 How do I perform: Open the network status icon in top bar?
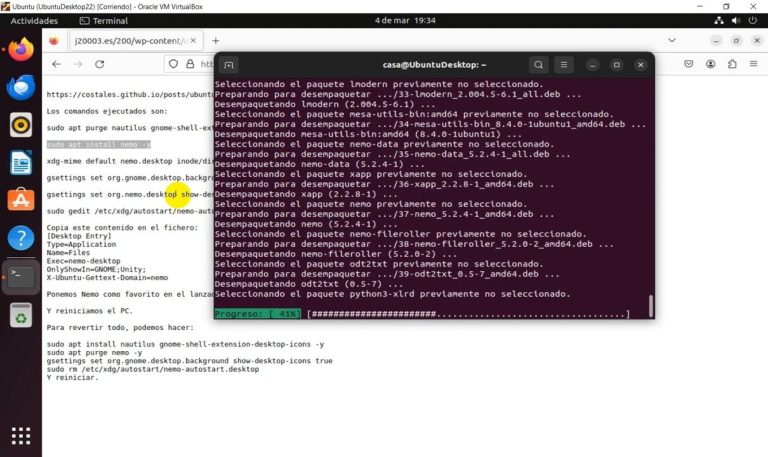pyautogui.click(x=719, y=21)
